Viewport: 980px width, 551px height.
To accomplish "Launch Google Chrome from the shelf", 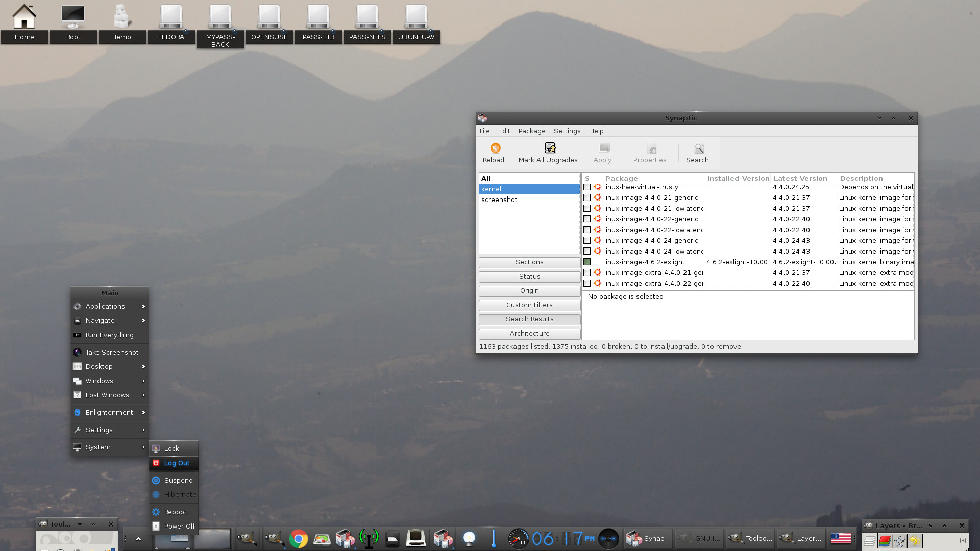I will coord(298,539).
